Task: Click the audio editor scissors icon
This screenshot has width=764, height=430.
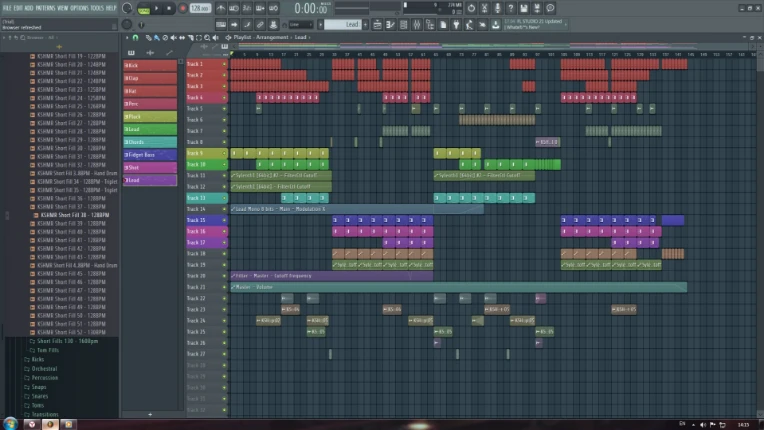Action: pyautogui.click(x=484, y=8)
